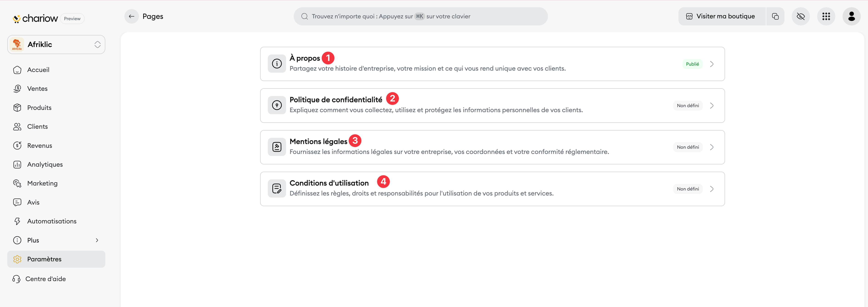Open Automatisations
Viewport: 868px width, 307px height.
[56, 221]
